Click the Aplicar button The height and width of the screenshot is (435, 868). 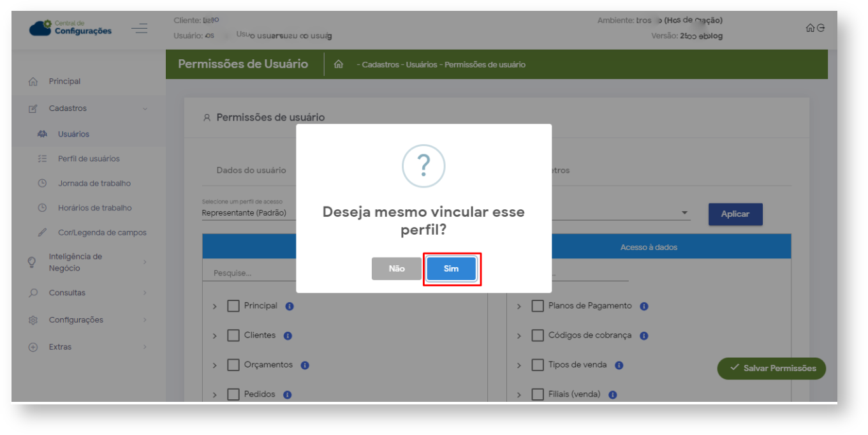pos(735,214)
